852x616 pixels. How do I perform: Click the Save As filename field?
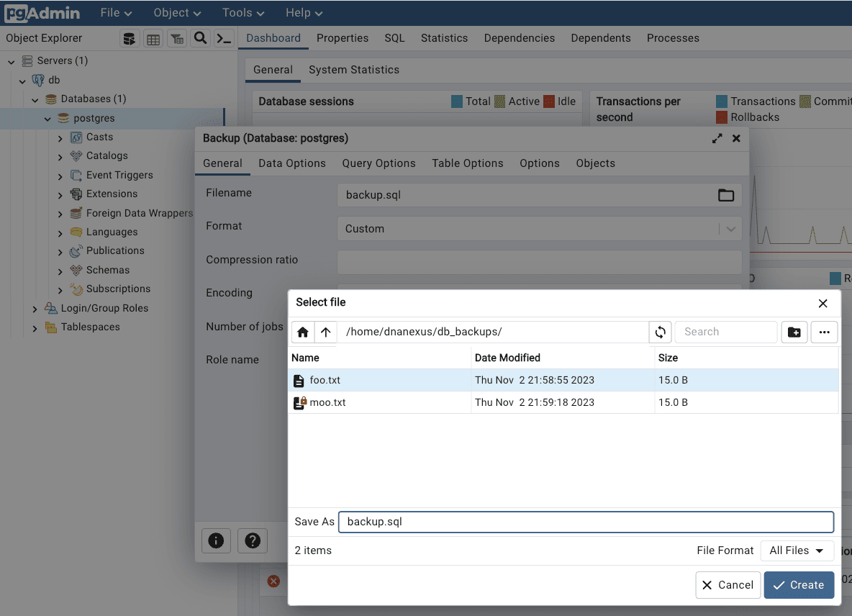pos(586,522)
